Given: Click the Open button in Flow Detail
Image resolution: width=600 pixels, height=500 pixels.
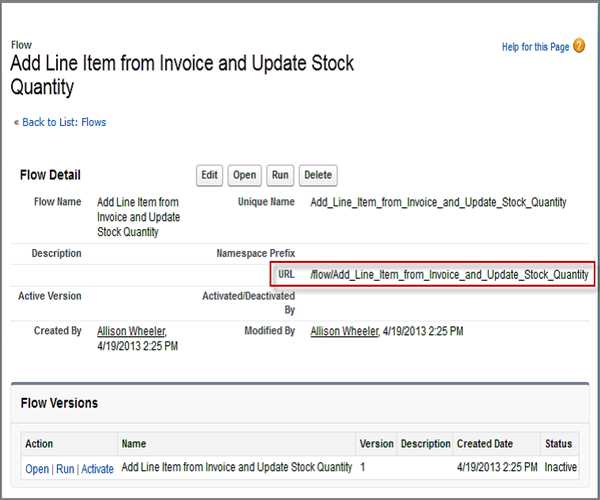Looking at the screenshot, I should coord(245,175).
